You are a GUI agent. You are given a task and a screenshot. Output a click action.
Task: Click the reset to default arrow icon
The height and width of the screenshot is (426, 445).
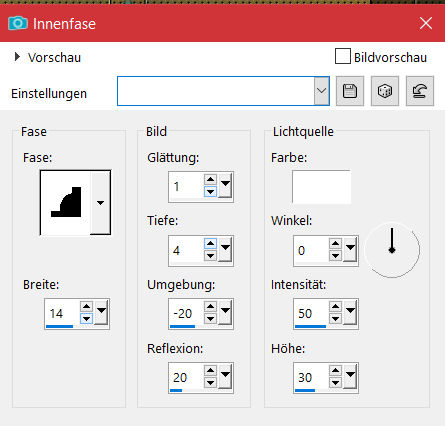(x=420, y=91)
